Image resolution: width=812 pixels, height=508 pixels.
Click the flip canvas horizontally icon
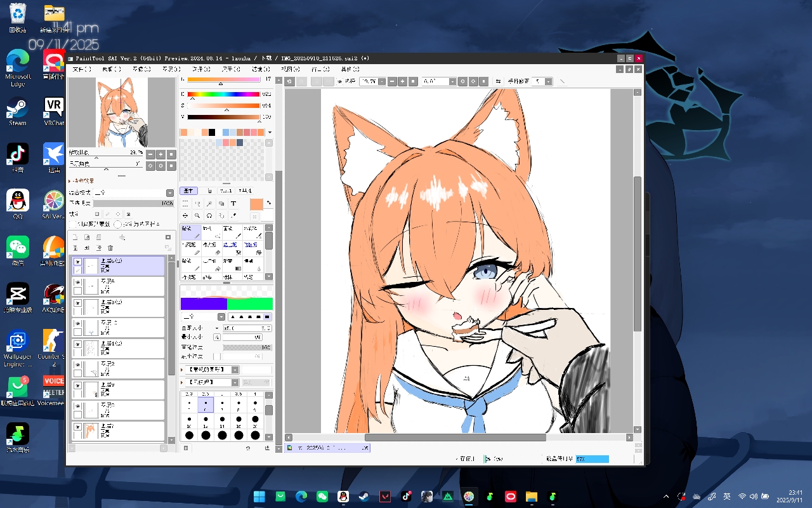point(498,81)
